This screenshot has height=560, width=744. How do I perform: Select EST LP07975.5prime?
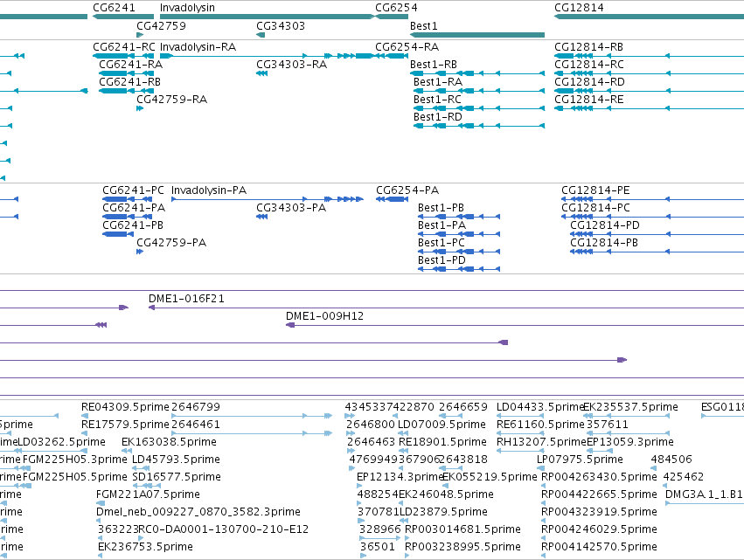580,460
